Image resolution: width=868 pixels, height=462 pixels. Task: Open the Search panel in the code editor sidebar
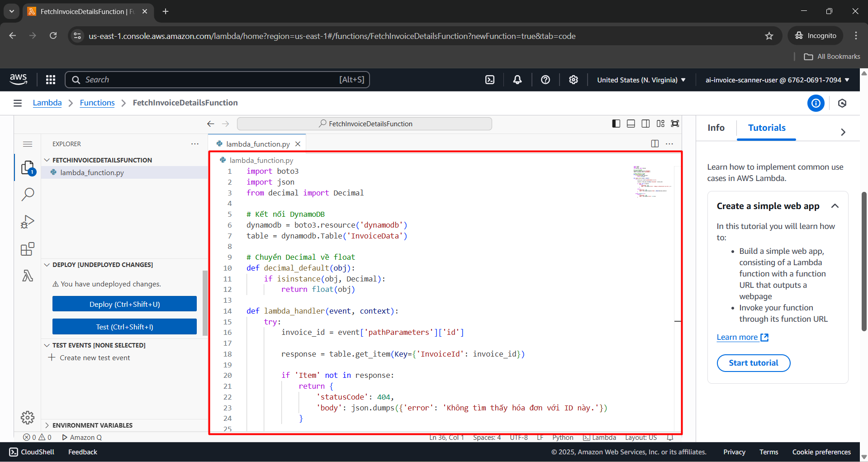click(28, 194)
